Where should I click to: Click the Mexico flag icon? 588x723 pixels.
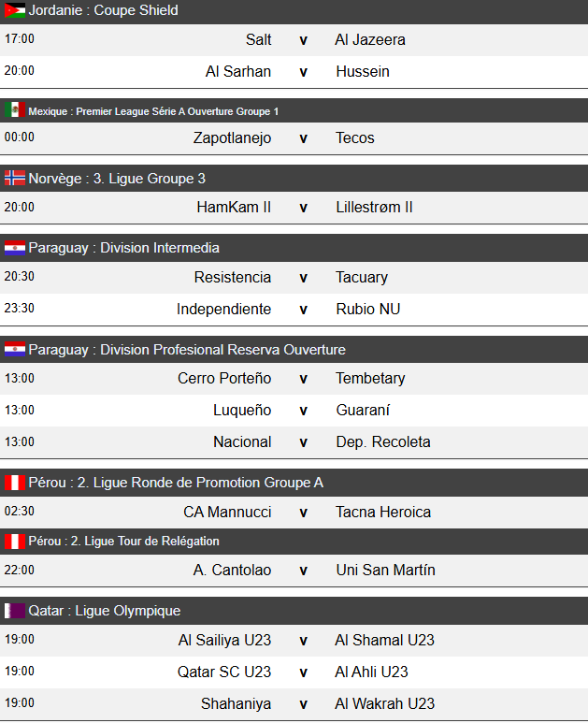pyautogui.click(x=15, y=110)
